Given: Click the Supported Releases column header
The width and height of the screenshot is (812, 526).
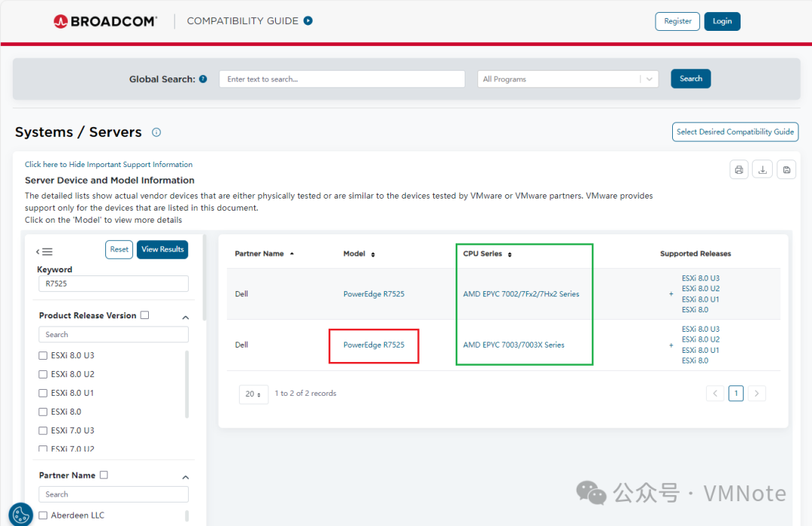Looking at the screenshot, I should [695, 254].
